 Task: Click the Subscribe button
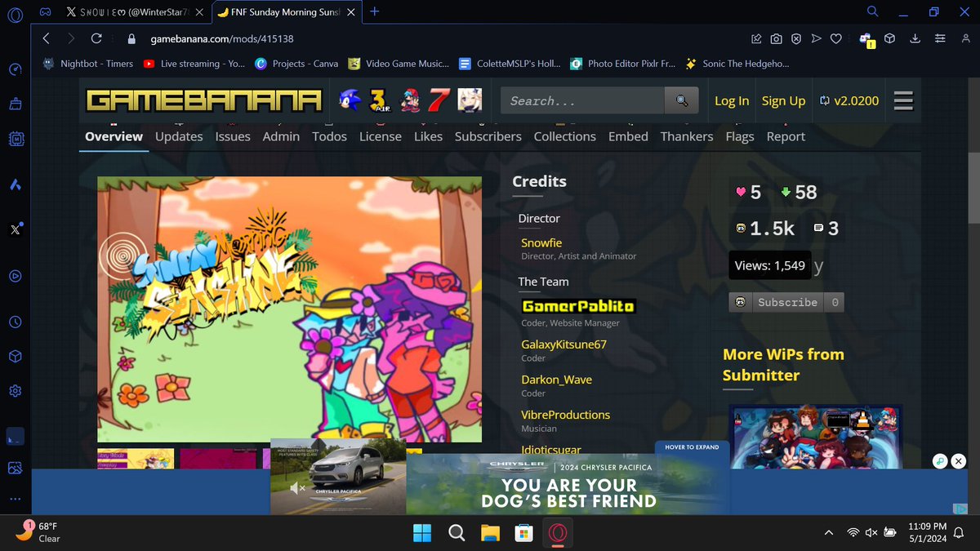(786, 302)
